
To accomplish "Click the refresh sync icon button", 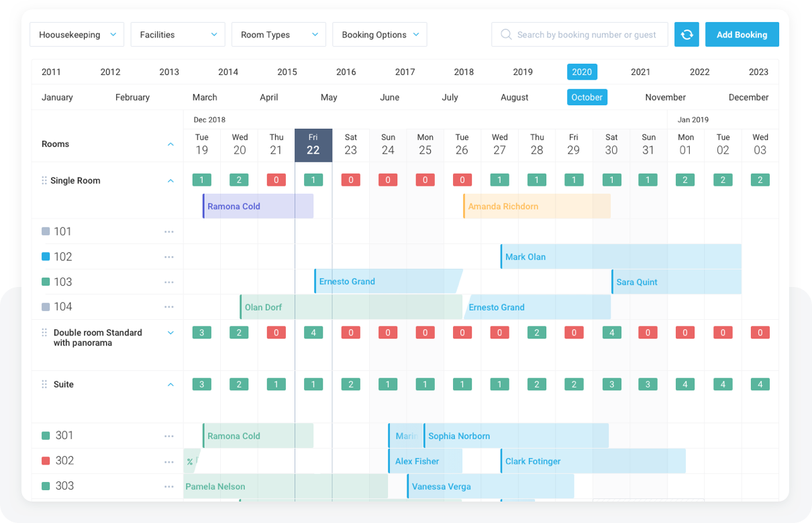I will click(687, 35).
